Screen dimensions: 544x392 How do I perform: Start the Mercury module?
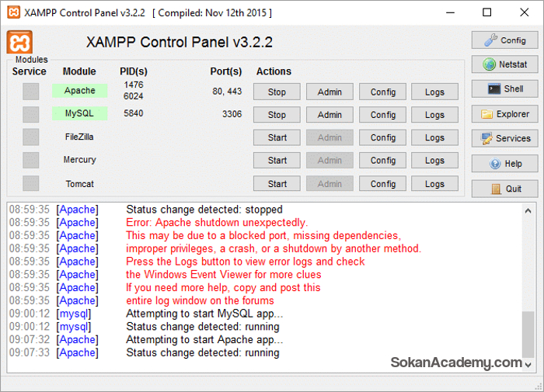[x=277, y=161]
